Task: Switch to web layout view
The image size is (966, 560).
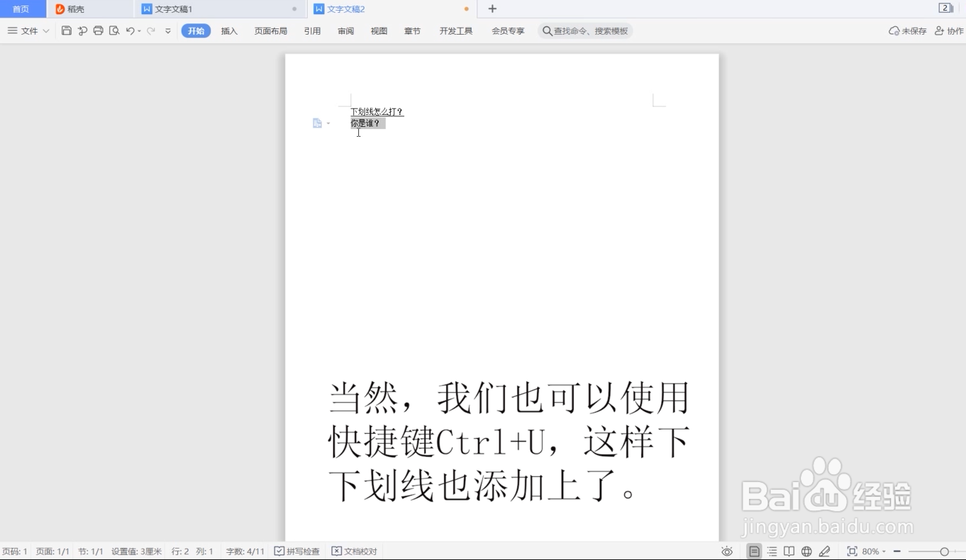Action: coord(806,551)
